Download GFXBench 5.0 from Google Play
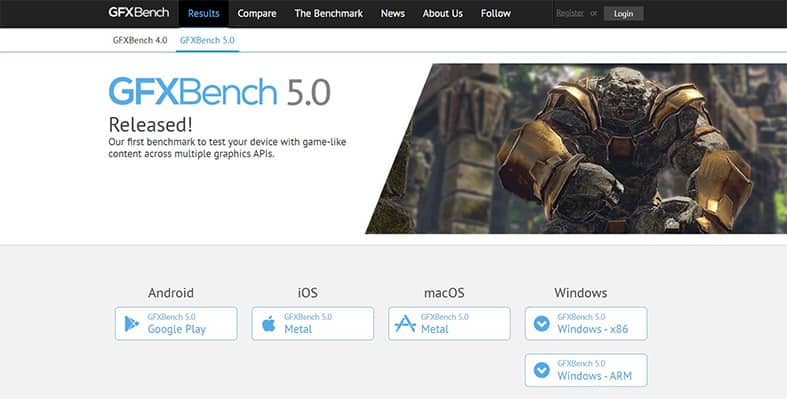The image size is (787, 399). [176, 324]
